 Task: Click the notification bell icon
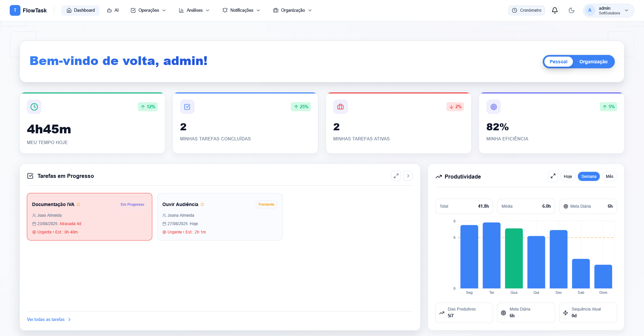[555, 10]
